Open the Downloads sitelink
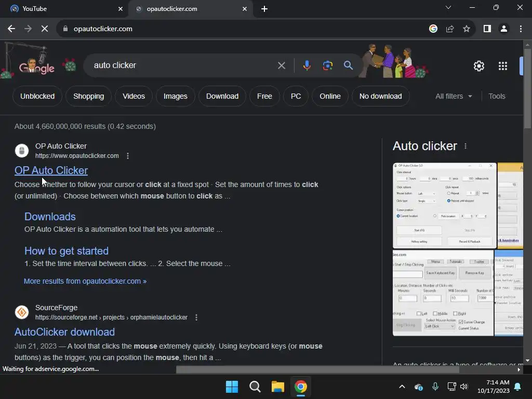The image size is (532, 399). pos(50,217)
